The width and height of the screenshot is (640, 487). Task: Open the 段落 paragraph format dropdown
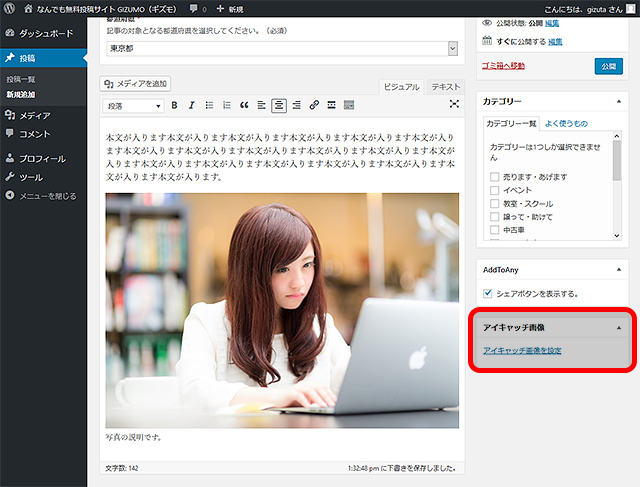pos(134,105)
